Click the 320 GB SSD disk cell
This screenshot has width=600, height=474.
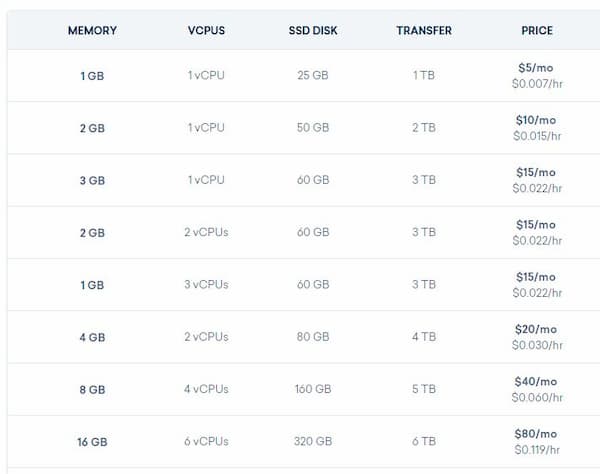pyautogui.click(x=313, y=441)
